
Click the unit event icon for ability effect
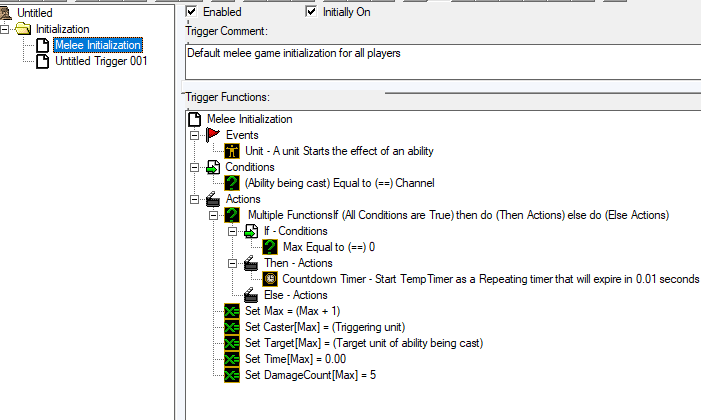[232, 151]
